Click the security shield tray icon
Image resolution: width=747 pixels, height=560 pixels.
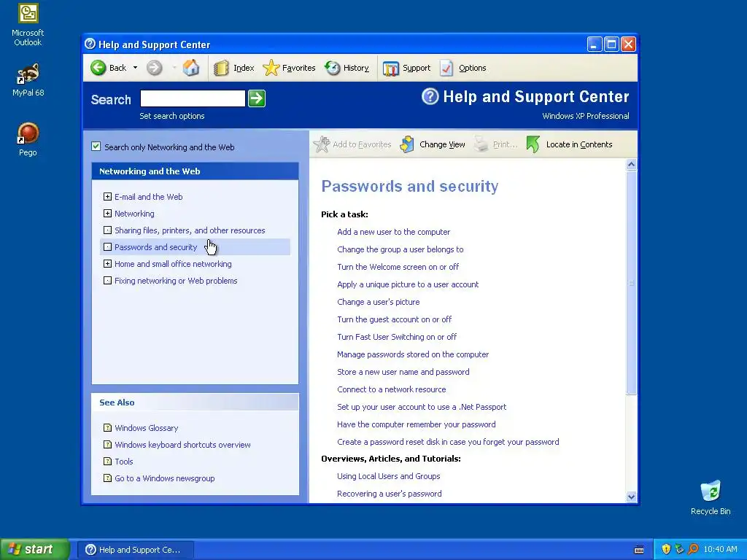point(666,550)
